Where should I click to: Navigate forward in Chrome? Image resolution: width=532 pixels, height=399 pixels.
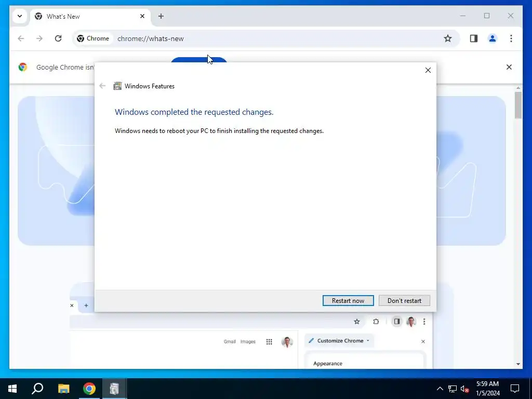coord(39,38)
